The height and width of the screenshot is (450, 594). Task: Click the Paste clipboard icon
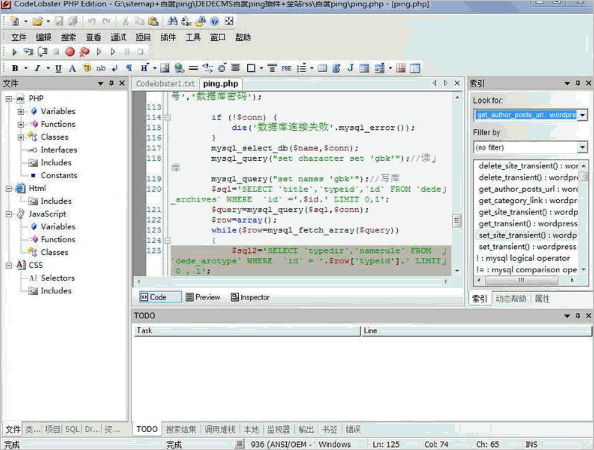(x=153, y=21)
